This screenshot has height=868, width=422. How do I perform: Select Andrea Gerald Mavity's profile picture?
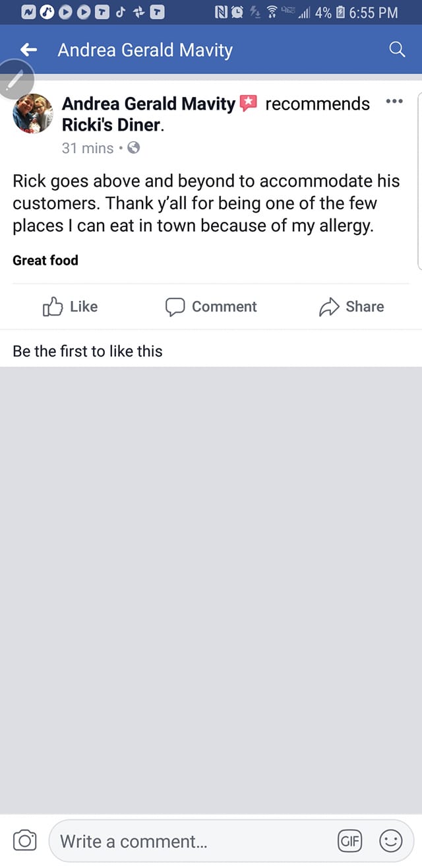click(32, 113)
